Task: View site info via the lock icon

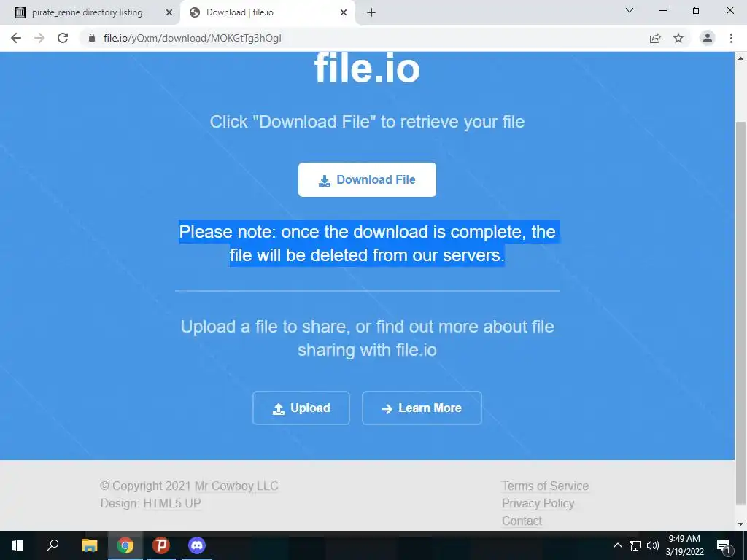Action: pos(92,38)
